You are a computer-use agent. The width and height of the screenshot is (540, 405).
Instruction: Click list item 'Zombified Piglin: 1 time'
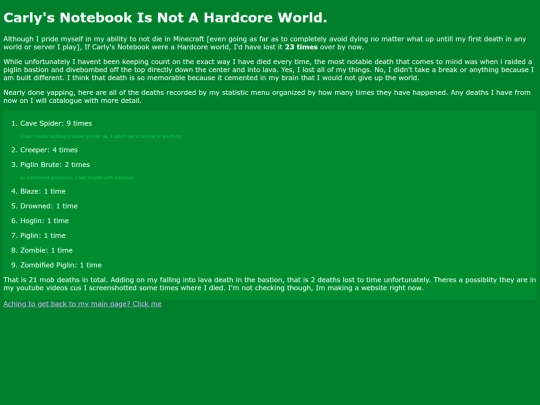click(x=61, y=265)
